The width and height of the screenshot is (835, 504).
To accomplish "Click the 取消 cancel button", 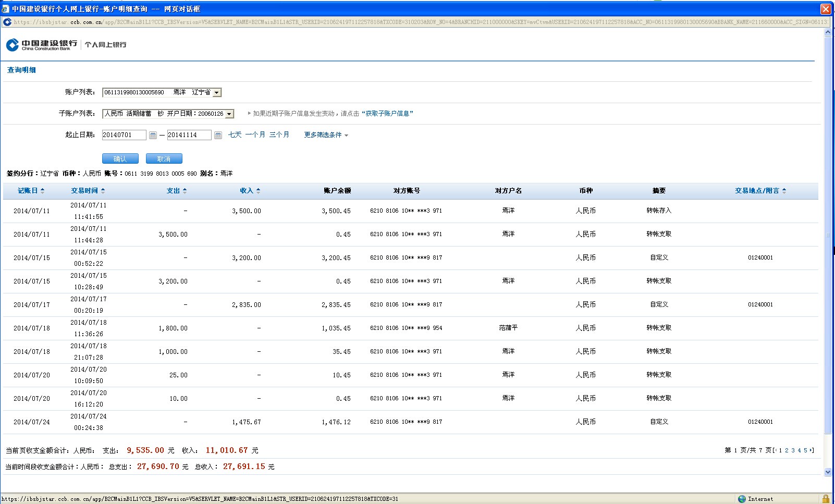I will (164, 159).
